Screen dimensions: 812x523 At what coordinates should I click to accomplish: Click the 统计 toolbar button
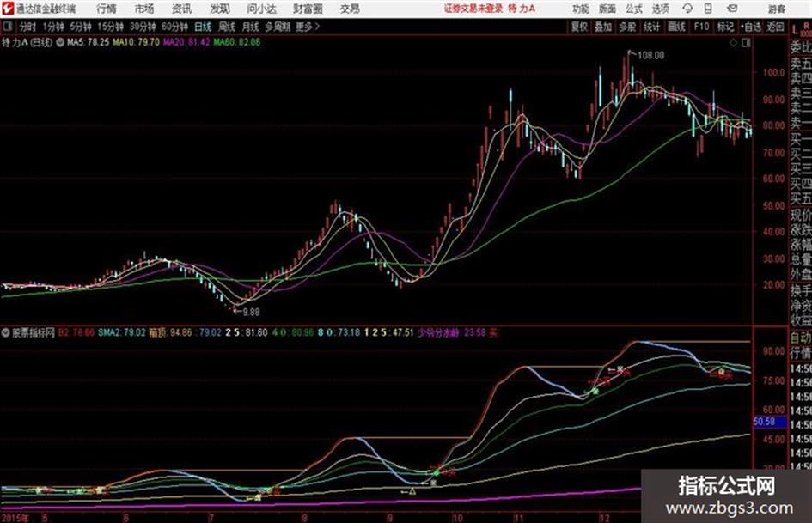(x=652, y=27)
